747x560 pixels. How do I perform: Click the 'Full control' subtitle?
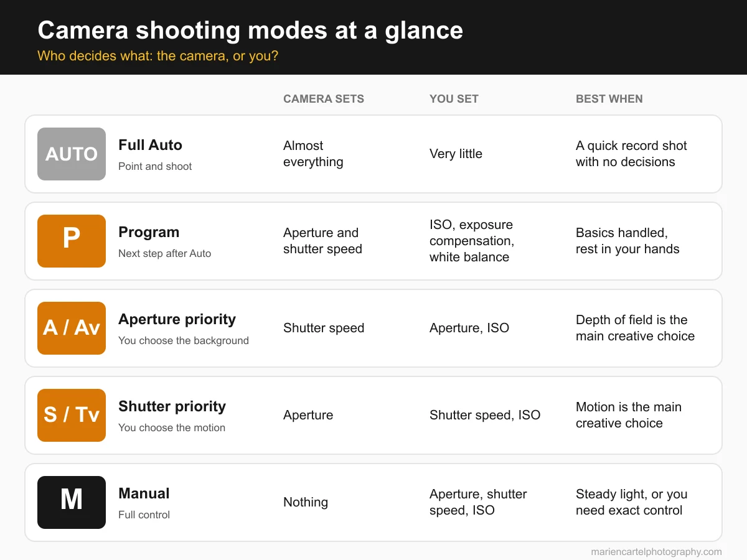click(x=144, y=515)
